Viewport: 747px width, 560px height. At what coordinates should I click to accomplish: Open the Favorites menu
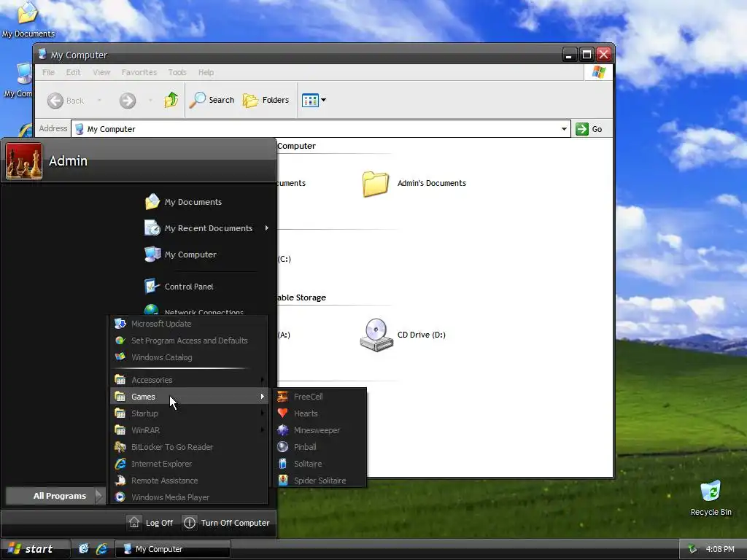(139, 72)
